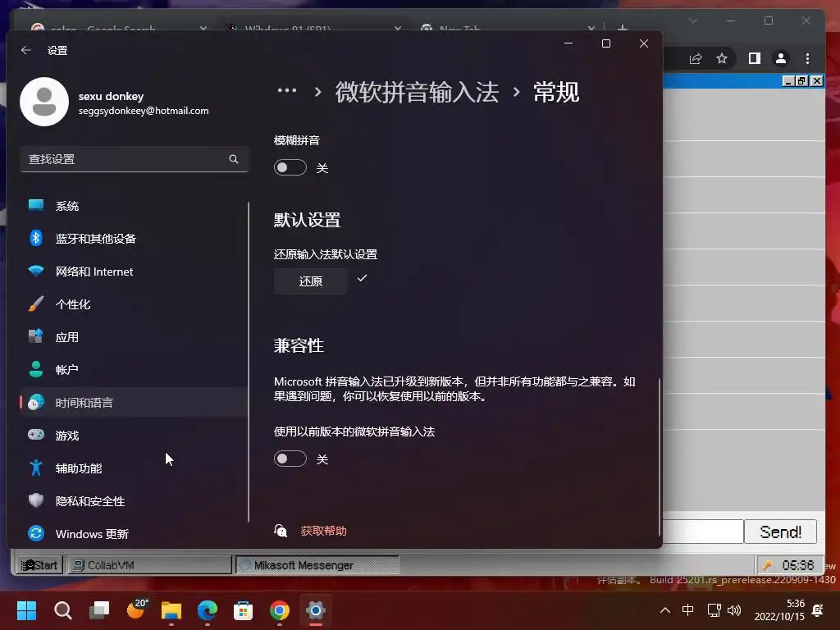The height and width of the screenshot is (630, 840).
Task: Open the user profile avatar
Action: 44,102
